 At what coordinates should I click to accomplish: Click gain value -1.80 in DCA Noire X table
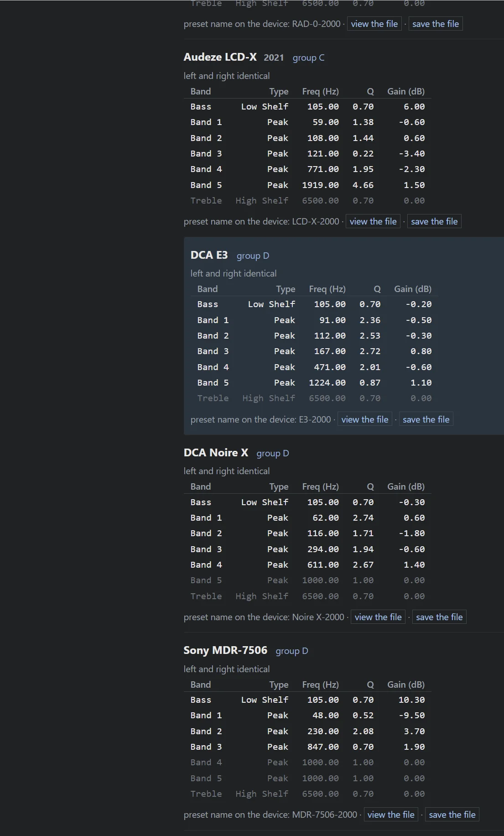click(412, 533)
